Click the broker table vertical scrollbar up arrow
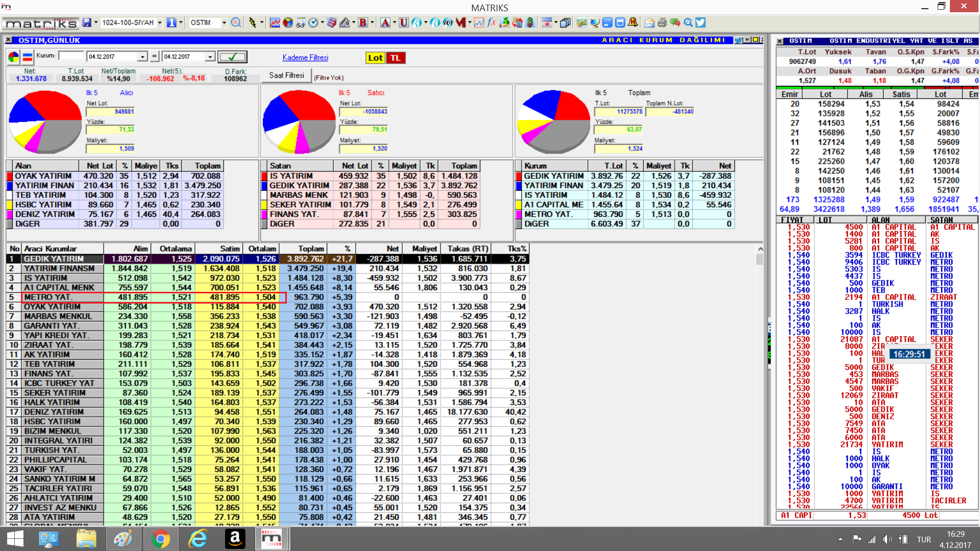980x551 pixels. coord(760,248)
